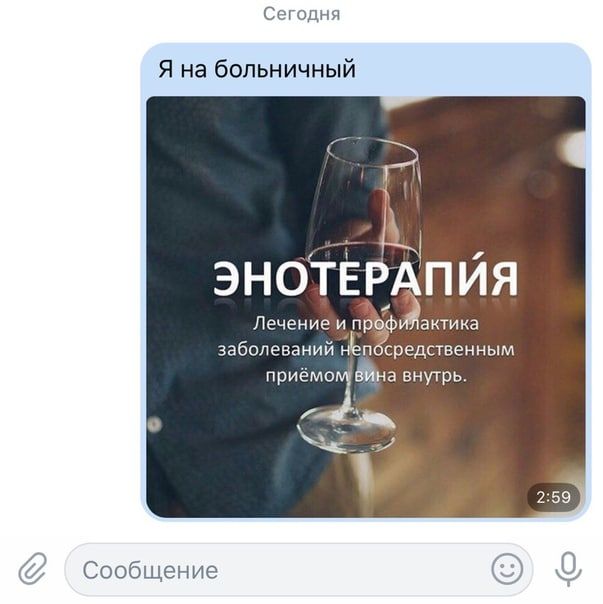Click the blurred light spot in the photo
The width and height of the screenshot is (603, 604).
570,148
